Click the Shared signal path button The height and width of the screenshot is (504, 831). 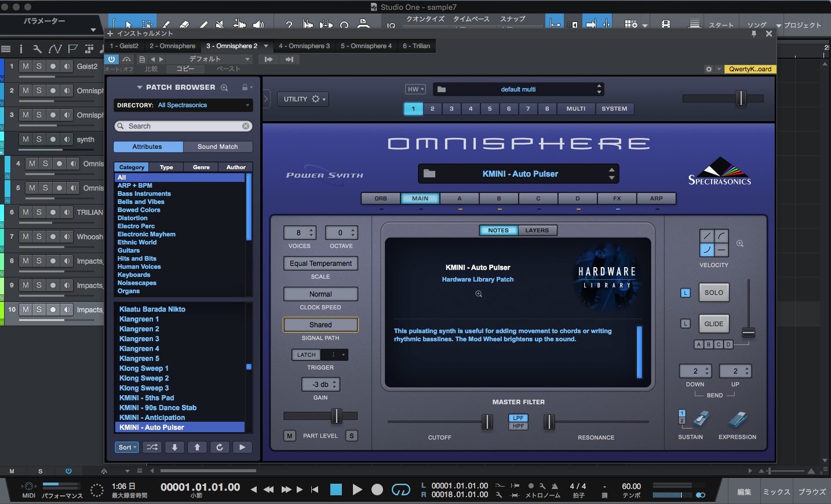coord(320,324)
